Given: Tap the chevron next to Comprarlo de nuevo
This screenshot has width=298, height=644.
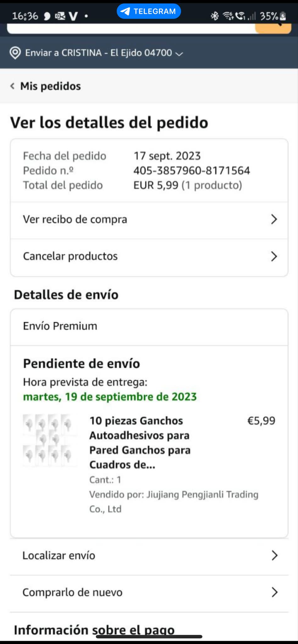Looking at the screenshot, I should 274,592.
